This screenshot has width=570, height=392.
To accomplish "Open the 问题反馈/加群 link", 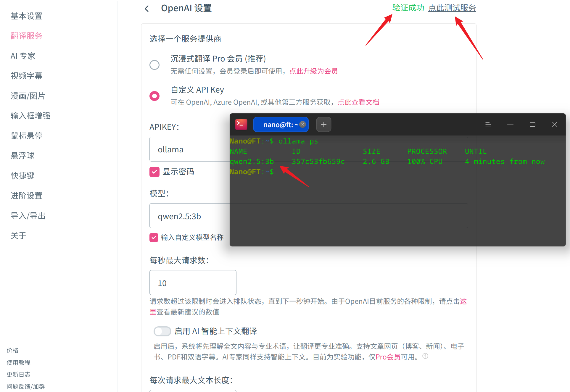I will pos(26,386).
